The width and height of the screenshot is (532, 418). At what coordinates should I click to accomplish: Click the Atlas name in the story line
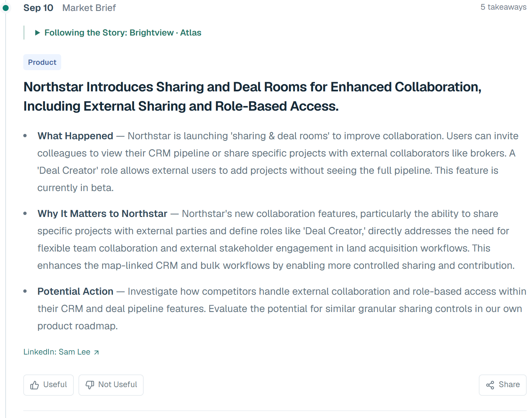pyautogui.click(x=191, y=33)
